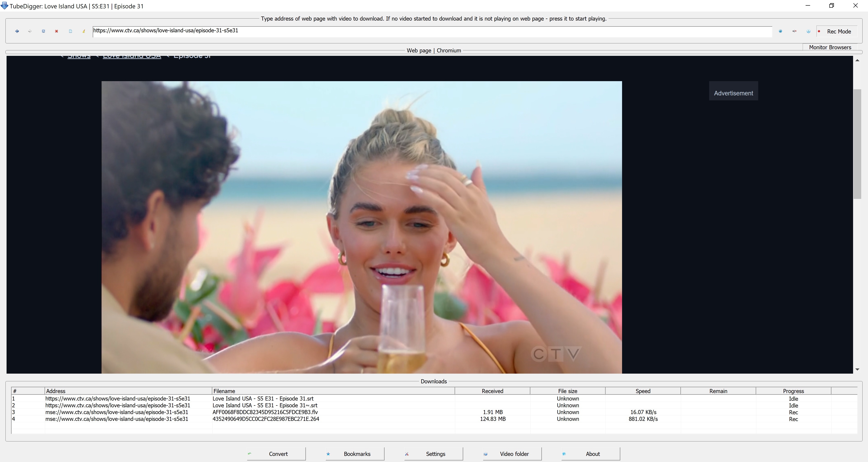This screenshot has height=462, width=868.
Task: Minimize the TubeDigger window
Action: point(808,5)
